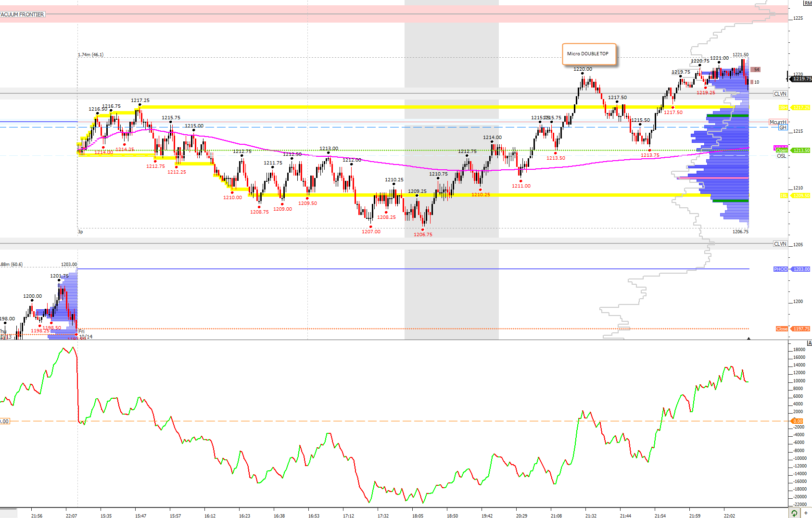812x518 pixels.
Task: Click the 22:02 time axis label
Action: pyautogui.click(x=729, y=516)
